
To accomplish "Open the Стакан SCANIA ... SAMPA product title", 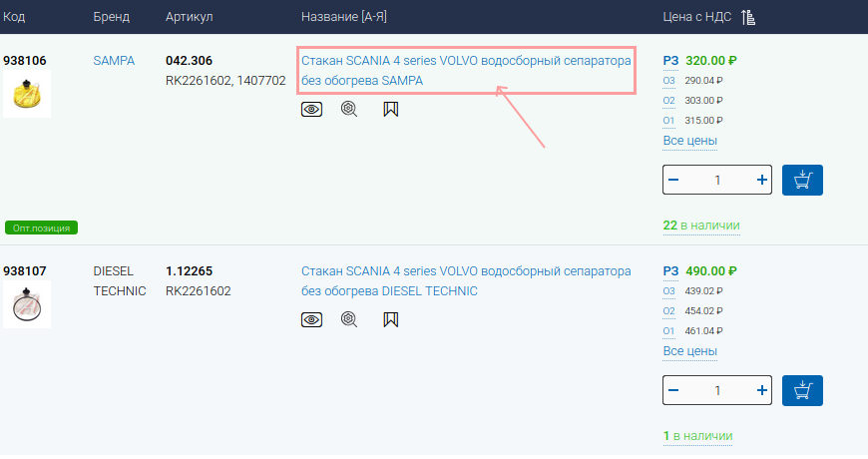I will tap(466, 70).
